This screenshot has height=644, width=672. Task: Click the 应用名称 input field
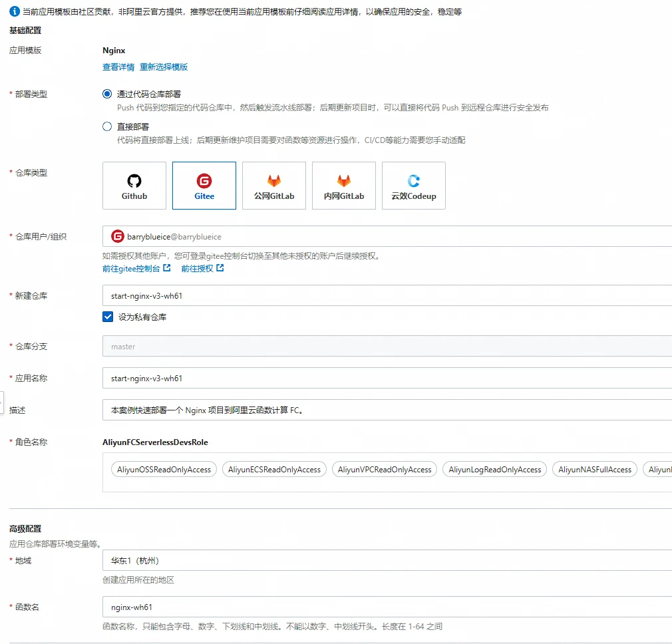click(x=387, y=379)
